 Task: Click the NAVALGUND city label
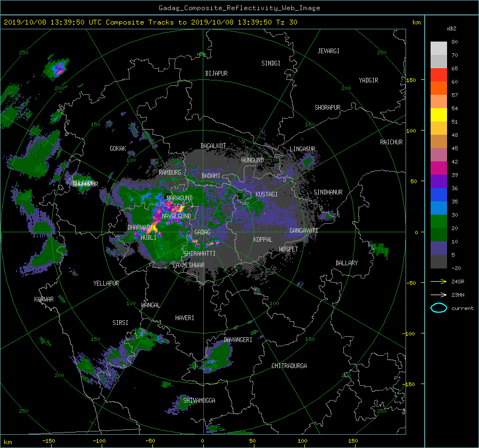coord(176,216)
